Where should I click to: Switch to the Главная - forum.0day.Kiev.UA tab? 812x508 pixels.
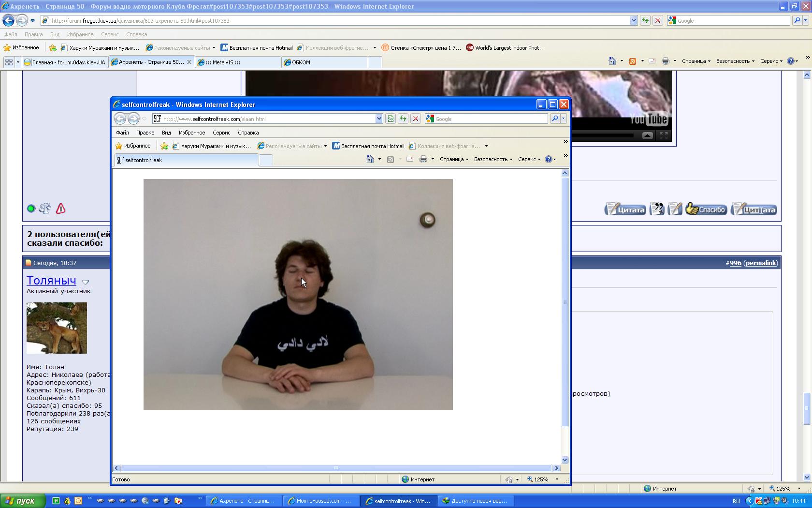click(65, 62)
